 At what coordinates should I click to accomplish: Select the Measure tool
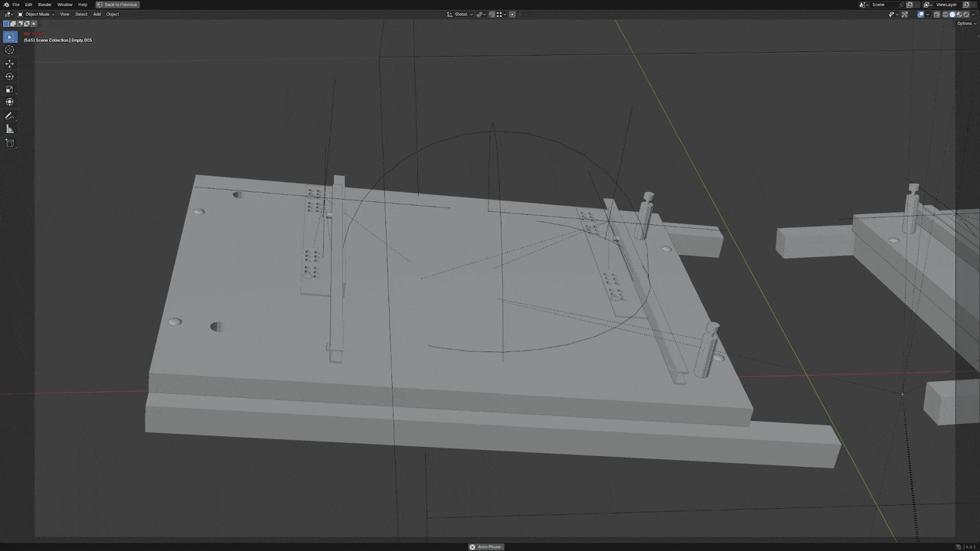[10, 129]
